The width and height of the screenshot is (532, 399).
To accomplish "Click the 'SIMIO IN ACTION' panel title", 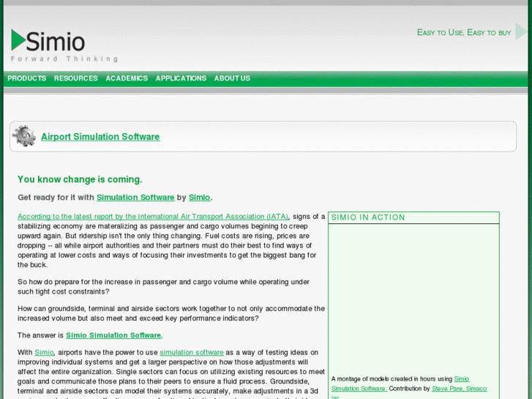I will tap(368, 217).
